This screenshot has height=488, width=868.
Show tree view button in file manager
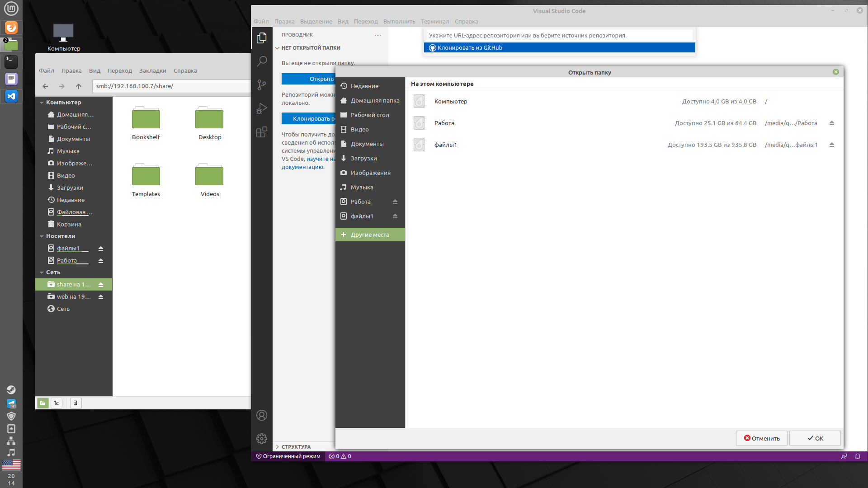pos(57,403)
